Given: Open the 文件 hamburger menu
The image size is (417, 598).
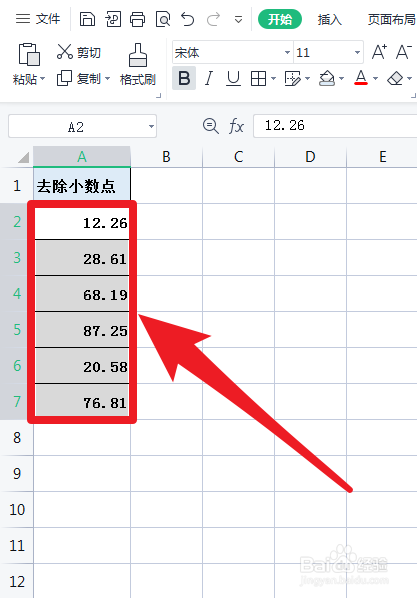Looking at the screenshot, I should [x=38, y=18].
